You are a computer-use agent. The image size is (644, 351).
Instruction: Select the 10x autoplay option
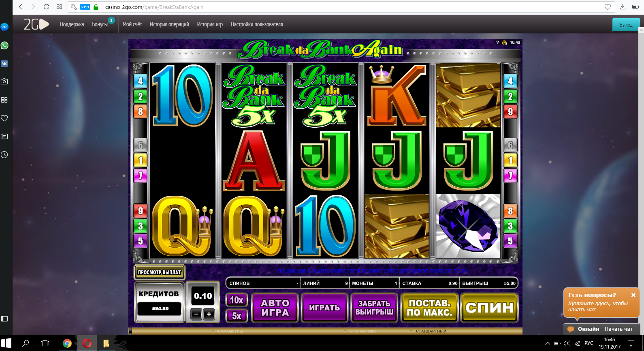[x=237, y=300]
